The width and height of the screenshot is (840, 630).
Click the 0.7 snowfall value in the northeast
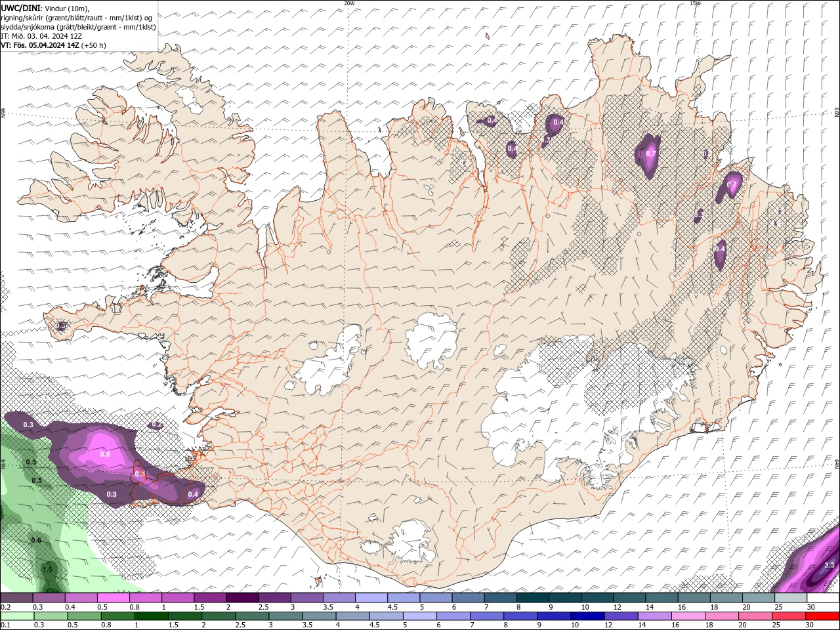pyautogui.click(x=651, y=154)
